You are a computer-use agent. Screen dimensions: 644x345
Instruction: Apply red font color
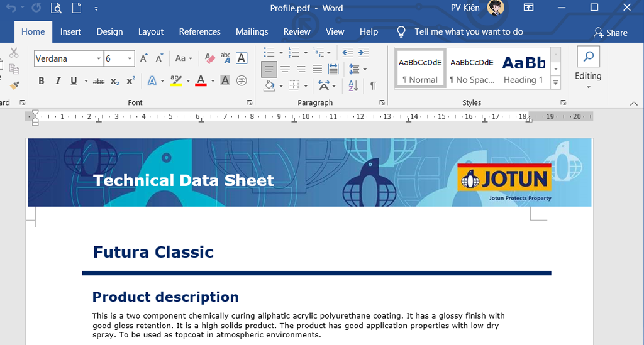pyautogui.click(x=201, y=80)
